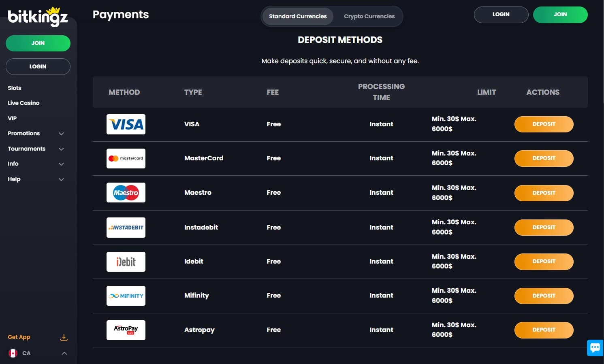Open the live chat bubble
Viewport: 604px width, 364px height.
[x=595, y=348]
